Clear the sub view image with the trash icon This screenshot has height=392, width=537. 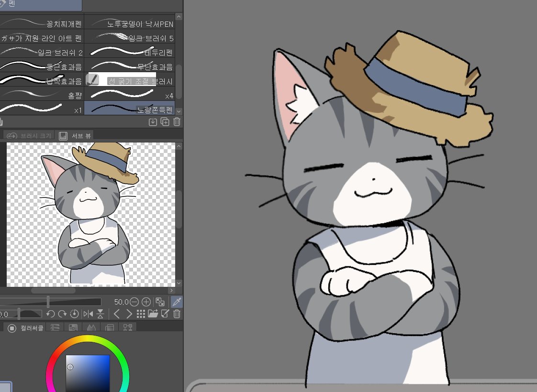tap(177, 314)
